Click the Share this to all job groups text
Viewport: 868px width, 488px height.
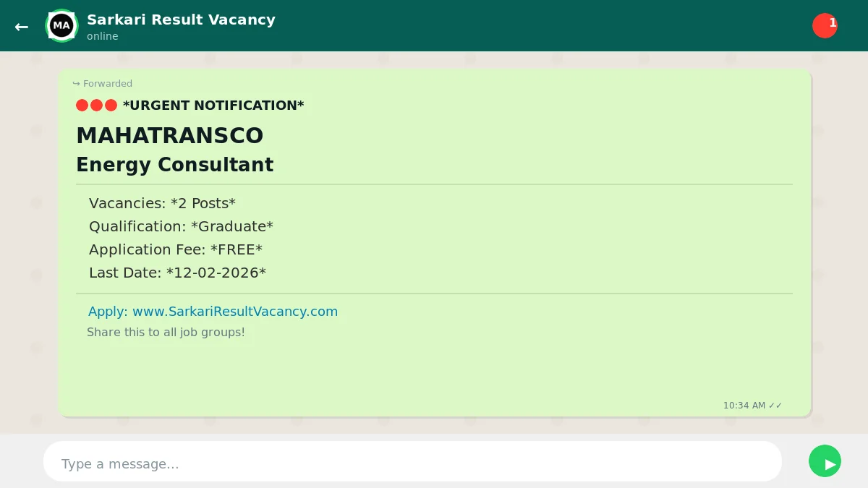click(x=166, y=333)
